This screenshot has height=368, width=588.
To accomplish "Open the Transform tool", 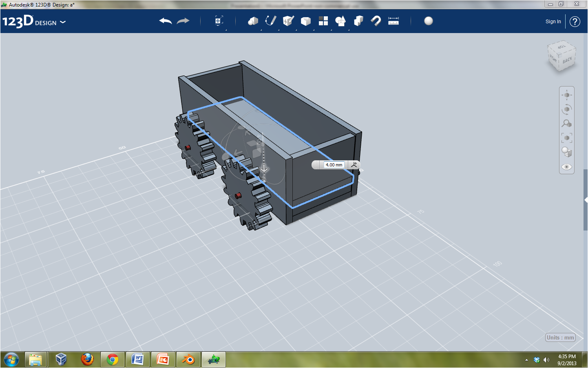I will tap(219, 21).
